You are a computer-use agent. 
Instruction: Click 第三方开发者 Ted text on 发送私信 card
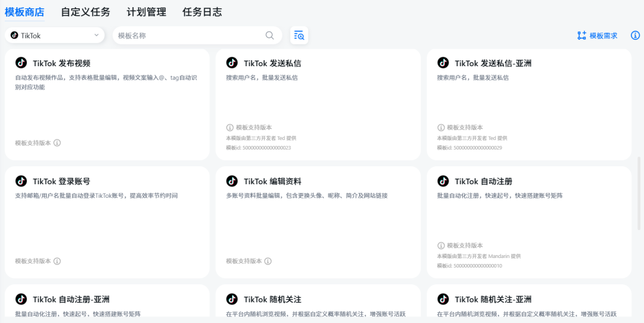[261, 138]
